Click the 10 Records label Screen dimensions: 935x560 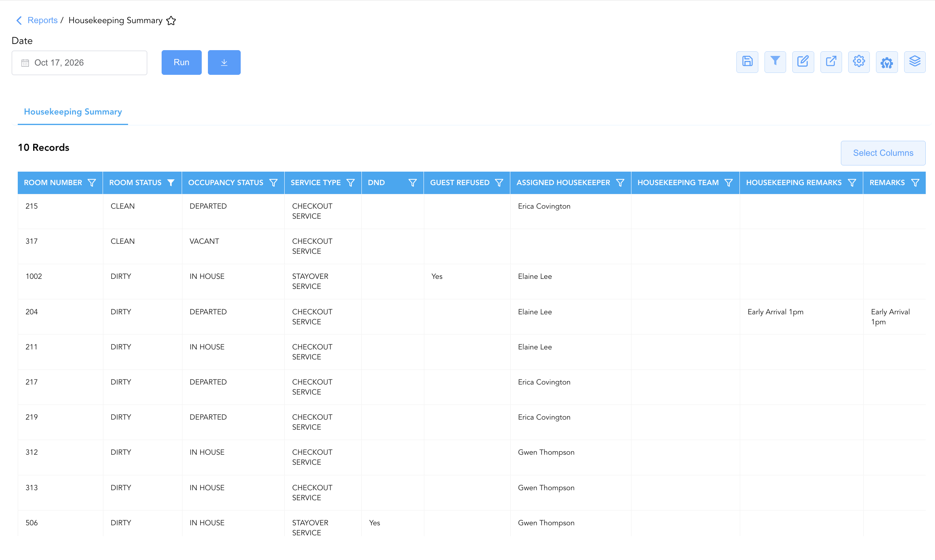(x=44, y=148)
